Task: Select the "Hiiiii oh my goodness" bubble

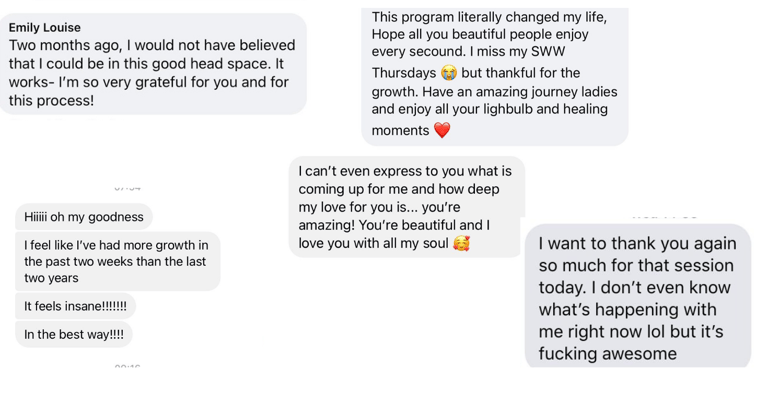Action: point(84,217)
